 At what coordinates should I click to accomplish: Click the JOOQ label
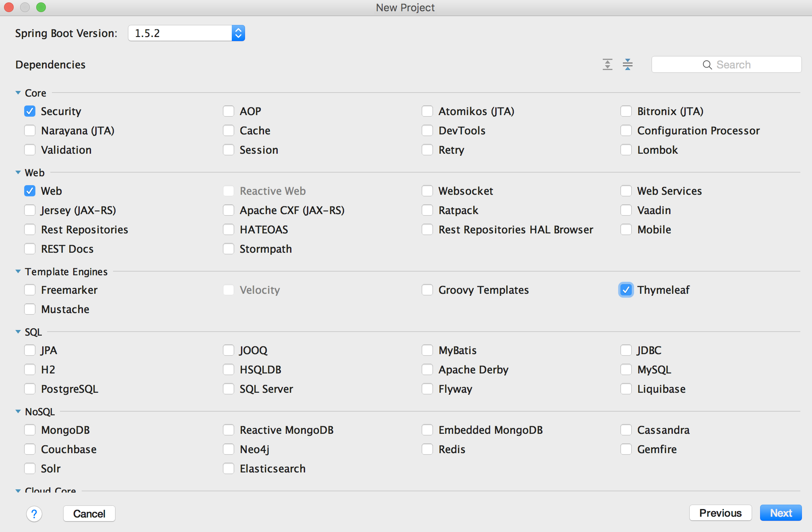coord(253,351)
